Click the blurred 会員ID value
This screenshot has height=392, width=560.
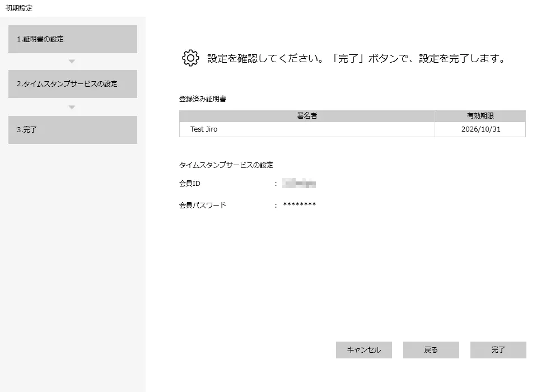[300, 184]
